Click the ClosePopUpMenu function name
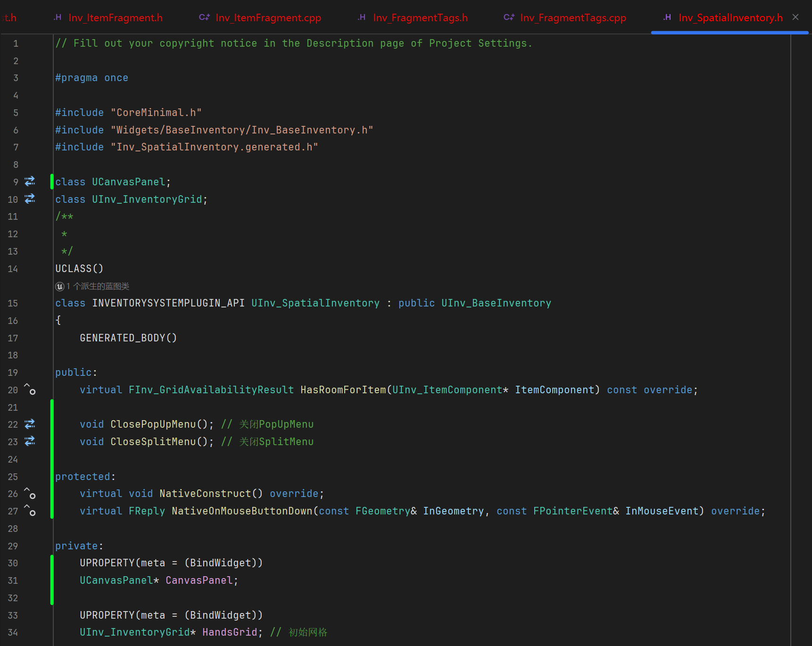Viewport: 812px width, 646px height. point(153,424)
